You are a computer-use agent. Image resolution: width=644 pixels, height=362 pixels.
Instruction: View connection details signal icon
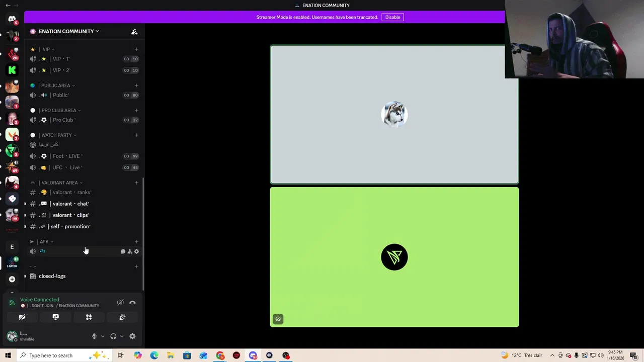[12, 303]
